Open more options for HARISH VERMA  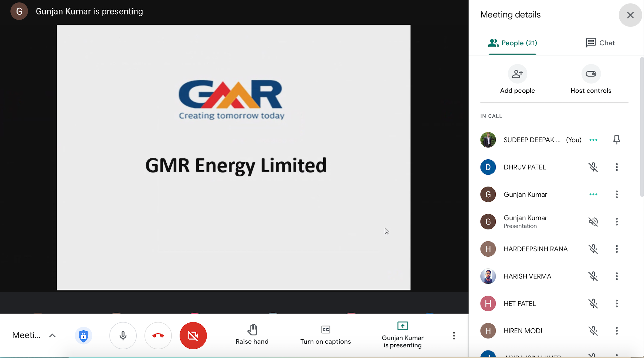coord(617,276)
